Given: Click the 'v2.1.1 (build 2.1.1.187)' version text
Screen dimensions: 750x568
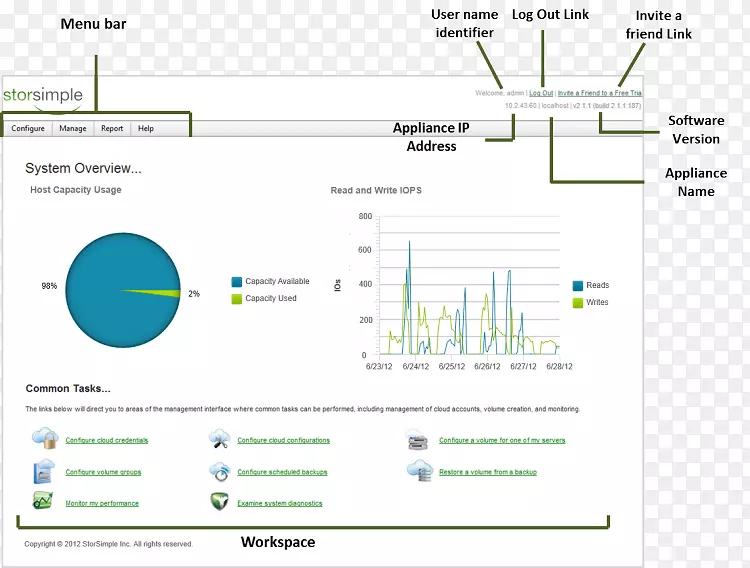Looking at the screenshot, I should coord(607,105).
